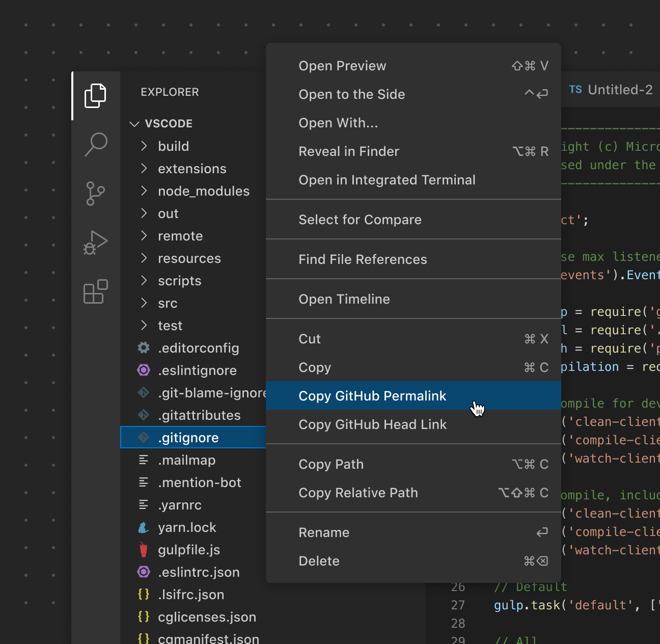This screenshot has width=660, height=644.
Task: Select the Source Control branch icon
Action: point(95,194)
